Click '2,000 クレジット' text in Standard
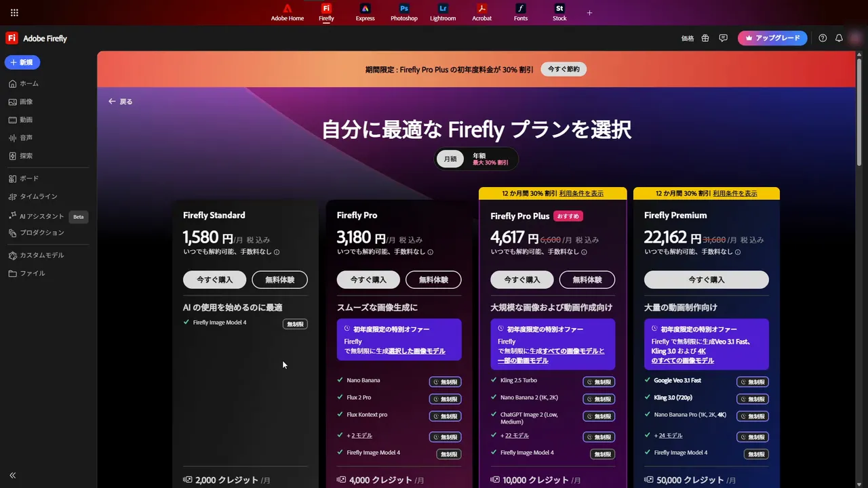This screenshot has width=868, height=488. tap(227, 480)
